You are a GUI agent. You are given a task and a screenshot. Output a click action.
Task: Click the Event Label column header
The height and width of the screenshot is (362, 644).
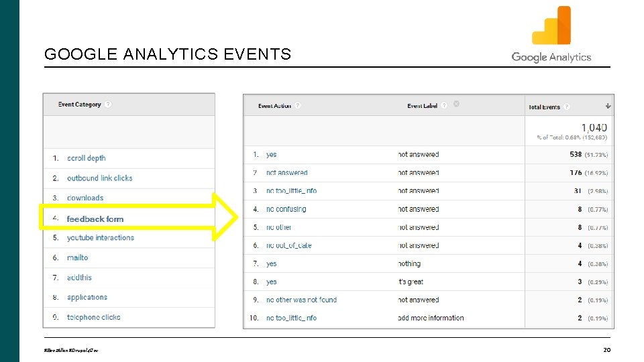[422, 106]
